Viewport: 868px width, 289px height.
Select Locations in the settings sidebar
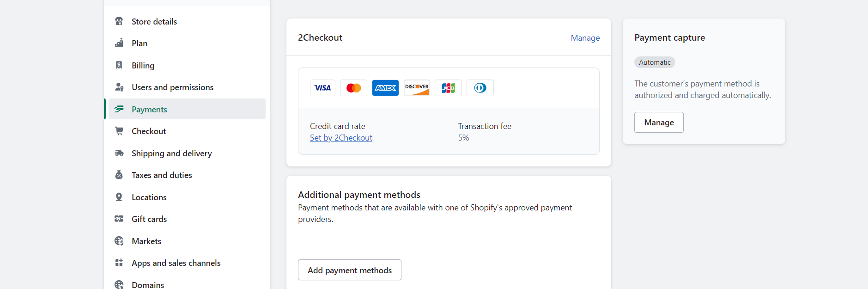click(x=149, y=197)
